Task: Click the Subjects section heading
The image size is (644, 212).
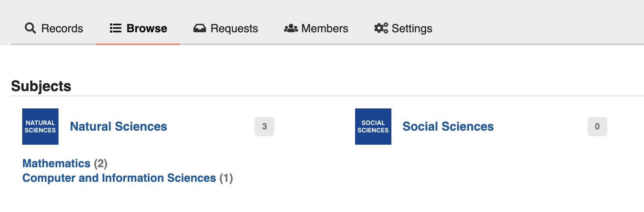Action: coord(41,86)
